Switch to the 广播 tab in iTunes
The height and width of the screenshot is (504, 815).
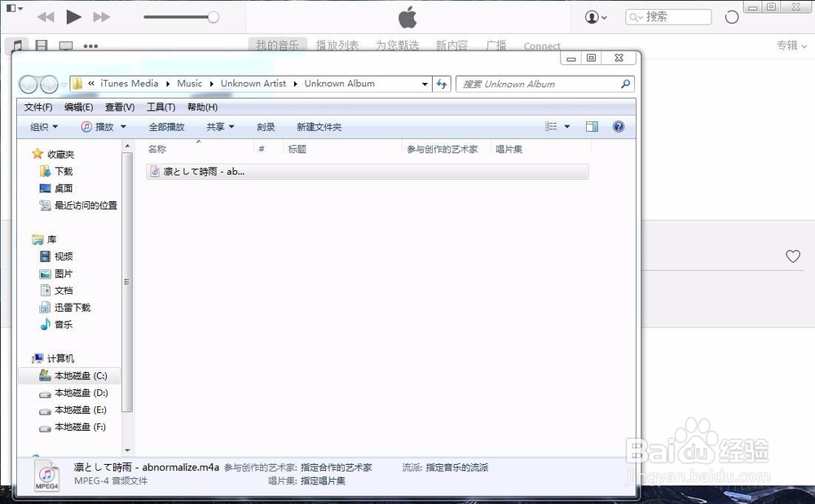496,46
